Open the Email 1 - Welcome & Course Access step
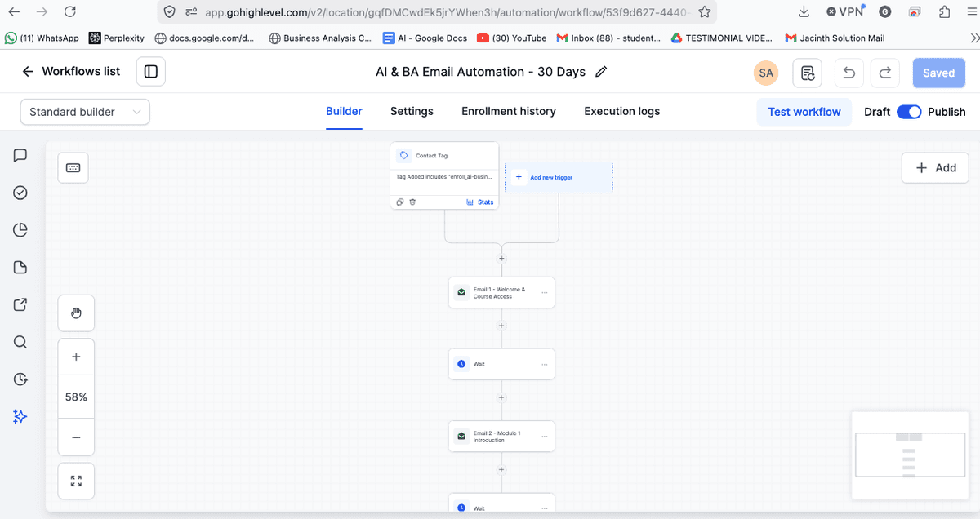This screenshot has width=980, height=519. [501, 293]
